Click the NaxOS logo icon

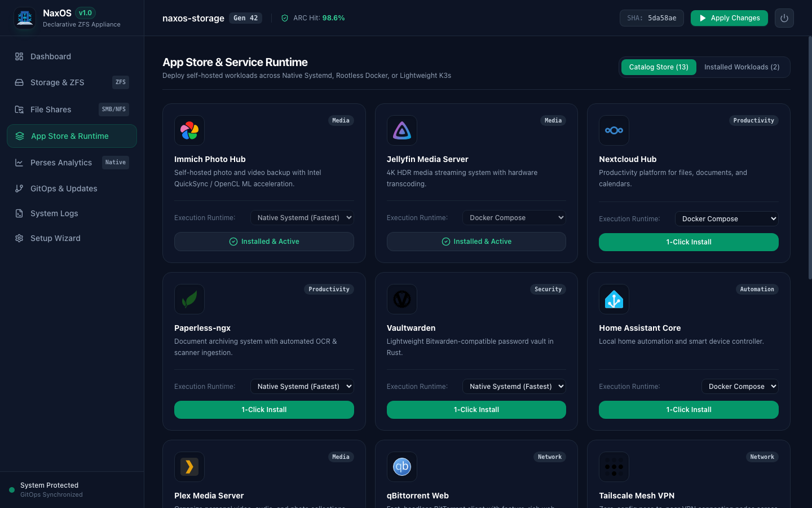coord(25,18)
